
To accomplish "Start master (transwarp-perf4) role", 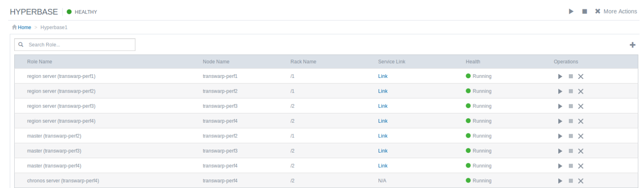I will pos(560,166).
